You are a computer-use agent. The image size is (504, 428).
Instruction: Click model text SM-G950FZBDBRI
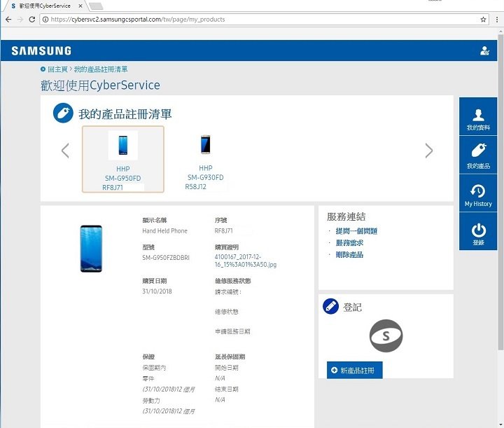[x=166, y=258]
